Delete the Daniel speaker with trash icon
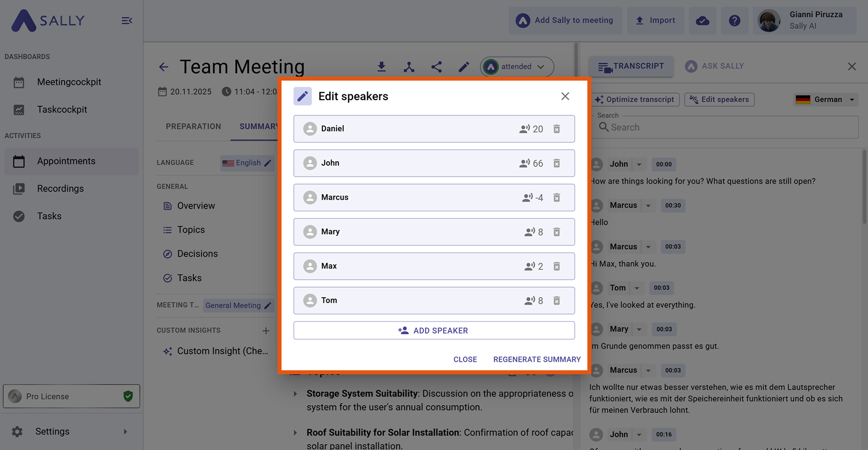The width and height of the screenshot is (868, 450). (x=556, y=129)
